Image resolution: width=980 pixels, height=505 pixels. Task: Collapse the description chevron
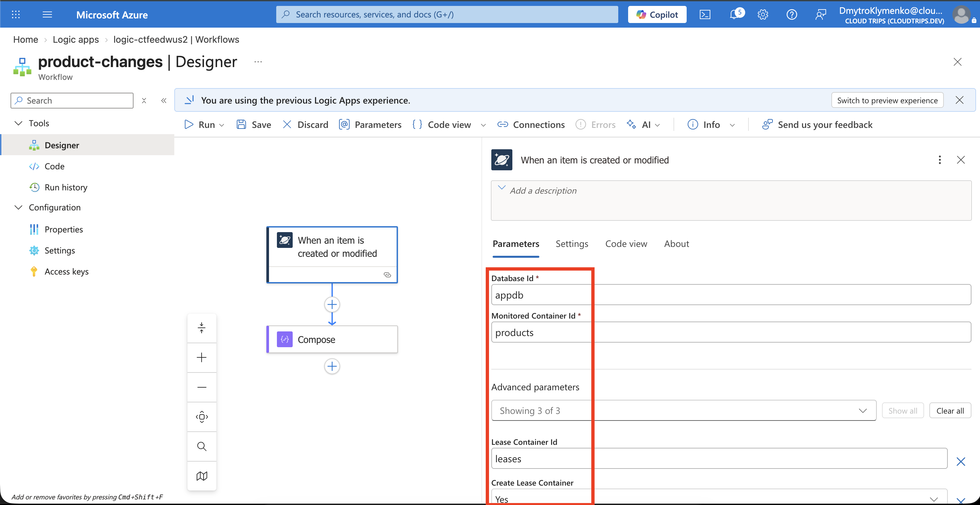502,187
